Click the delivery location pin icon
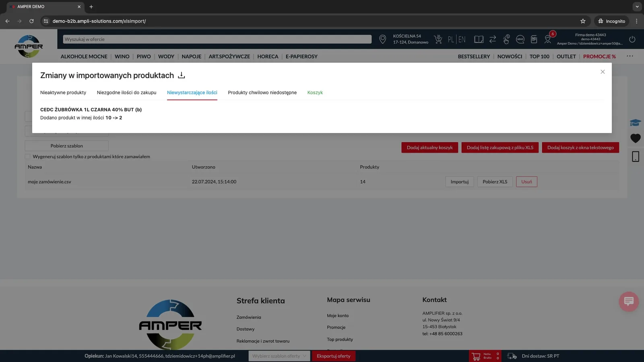 pos(382,39)
